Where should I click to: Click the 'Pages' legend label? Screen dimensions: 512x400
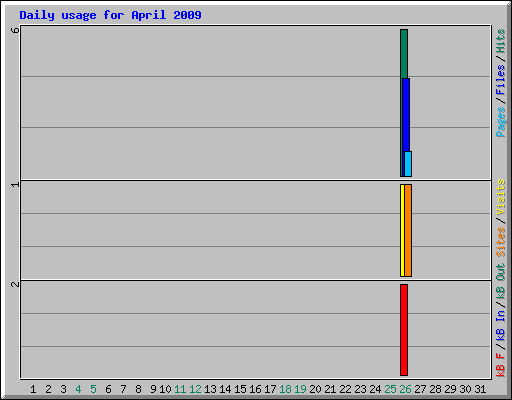501,122
